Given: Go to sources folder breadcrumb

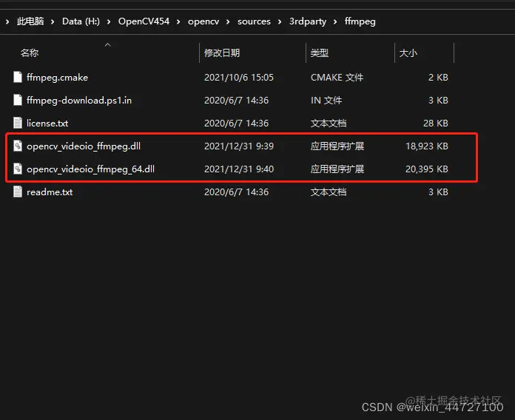Looking at the screenshot, I should pyautogui.click(x=254, y=21).
